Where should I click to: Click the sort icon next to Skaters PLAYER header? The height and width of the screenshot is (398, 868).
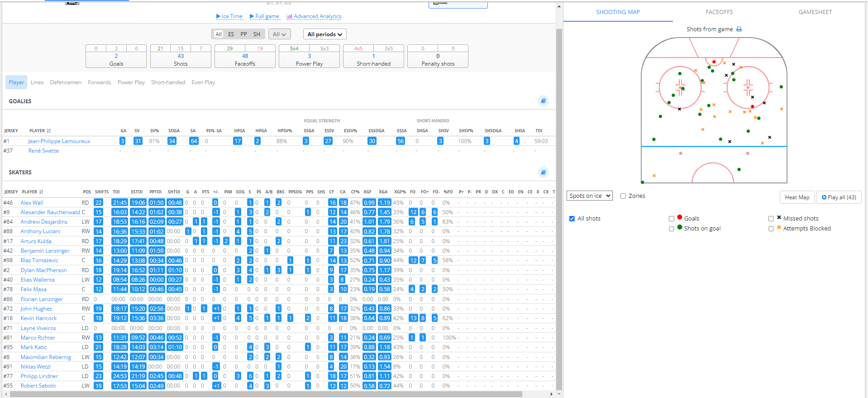[41, 192]
